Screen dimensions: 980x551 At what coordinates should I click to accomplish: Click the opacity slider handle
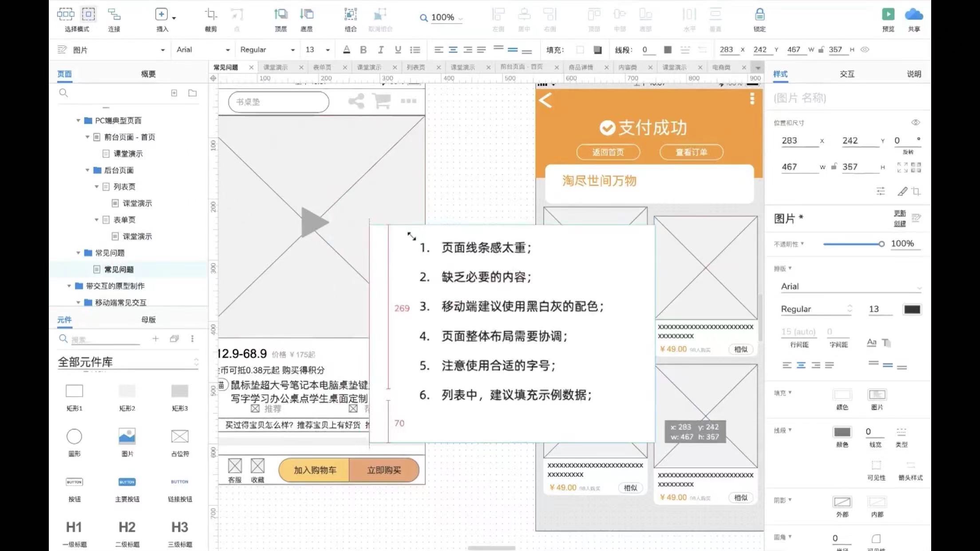(881, 244)
